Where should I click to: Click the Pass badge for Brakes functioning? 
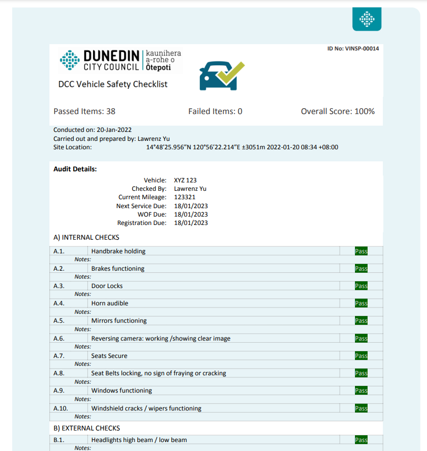(x=361, y=268)
